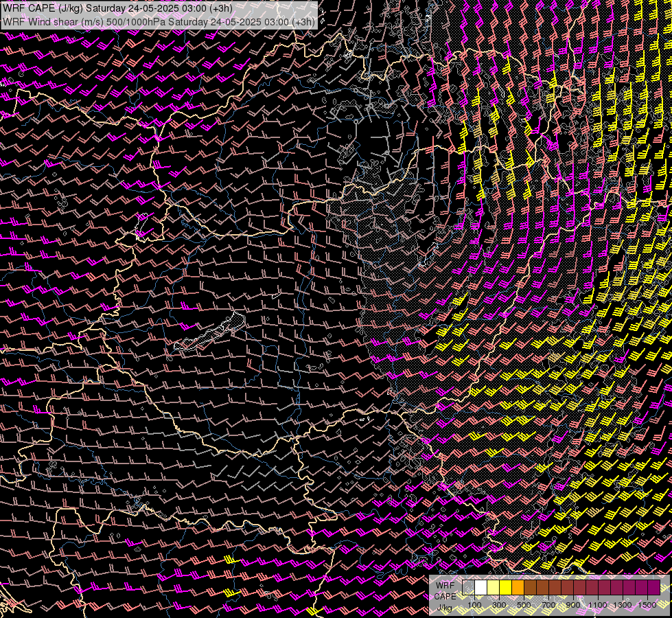This screenshot has height=618, width=672.
Task: Select the magenta rightmost CAPE legend swatch
Action: (653, 588)
